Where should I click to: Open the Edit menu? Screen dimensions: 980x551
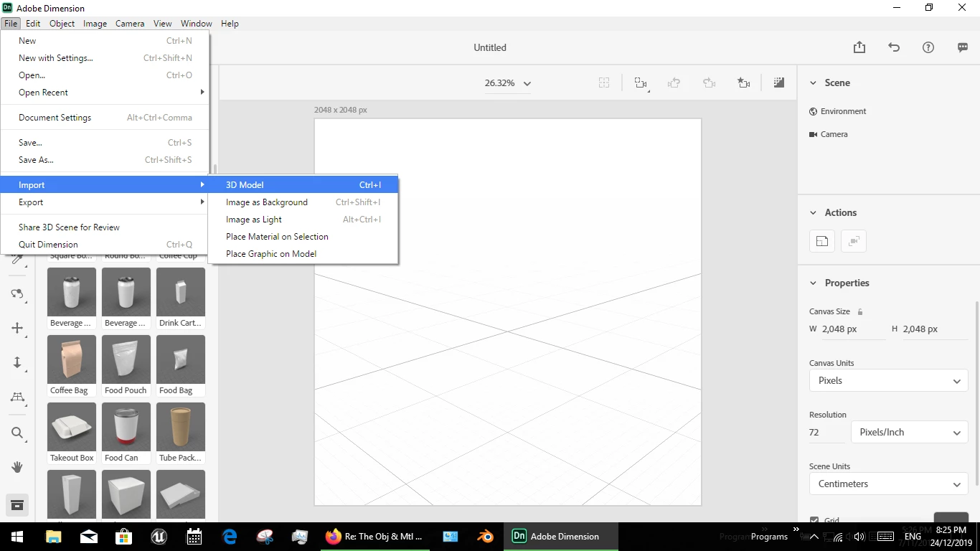tap(33, 24)
